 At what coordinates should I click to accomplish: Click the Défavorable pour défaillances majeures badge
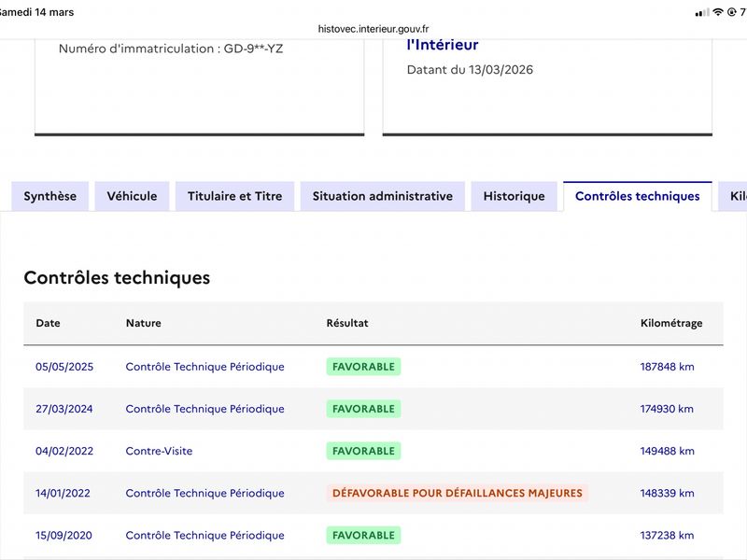[457, 493]
